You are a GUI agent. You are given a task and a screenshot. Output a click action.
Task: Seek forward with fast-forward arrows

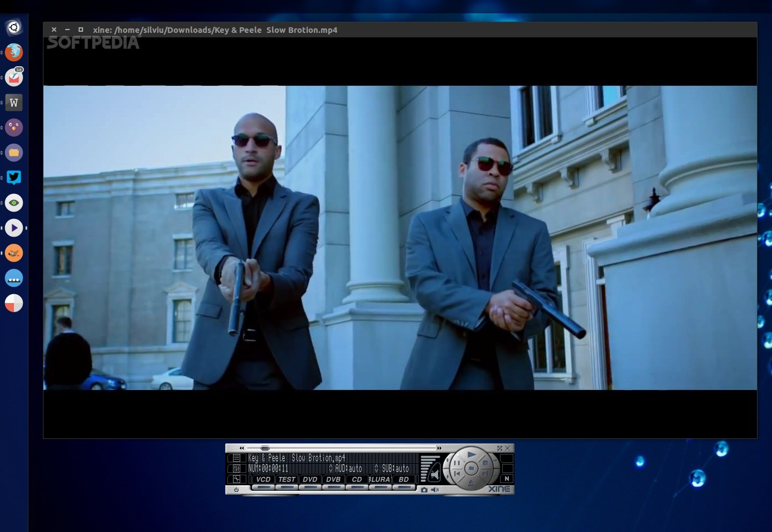point(439,448)
